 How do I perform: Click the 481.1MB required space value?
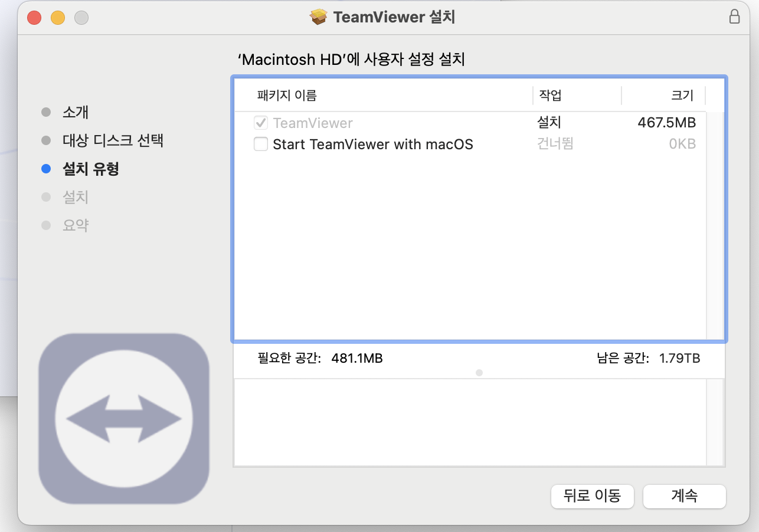pos(357,357)
